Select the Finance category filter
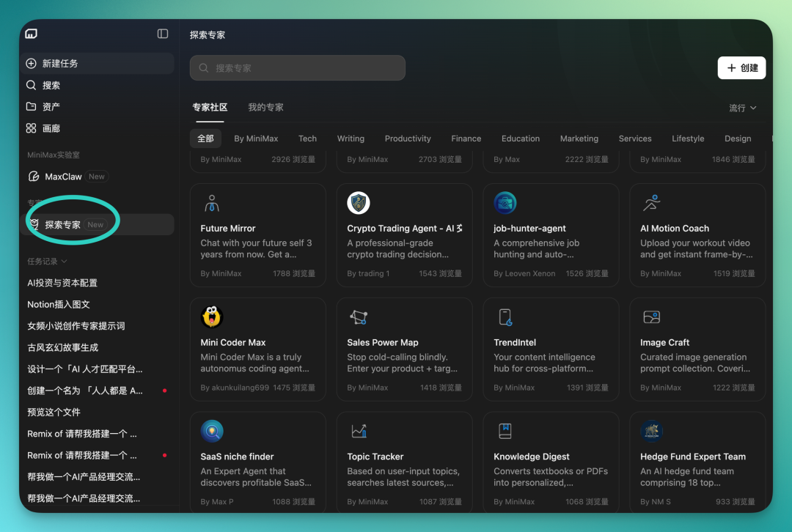Viewport: 792px width, 532px height. 466,138
